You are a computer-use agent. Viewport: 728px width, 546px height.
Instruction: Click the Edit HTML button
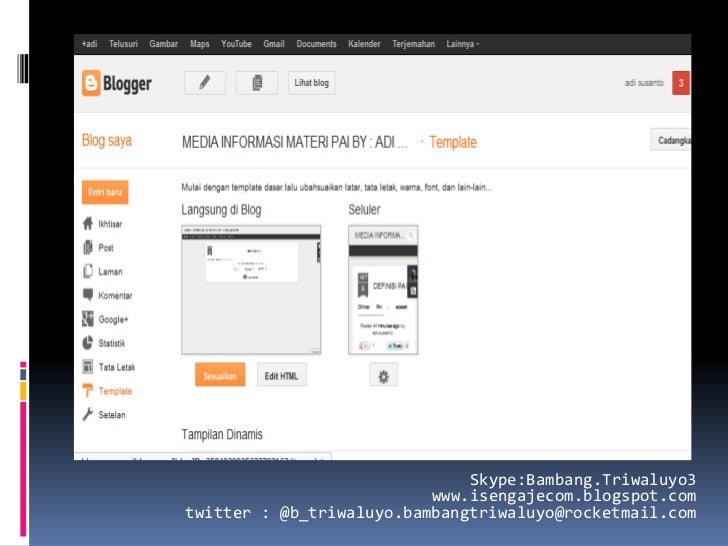(281, 375)
